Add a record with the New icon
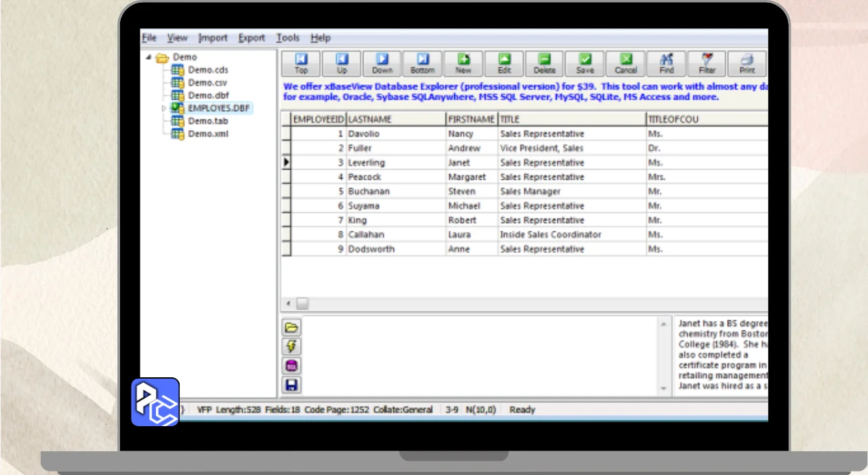The width and height of the screenshot is (868, 475). pos(463,63)
